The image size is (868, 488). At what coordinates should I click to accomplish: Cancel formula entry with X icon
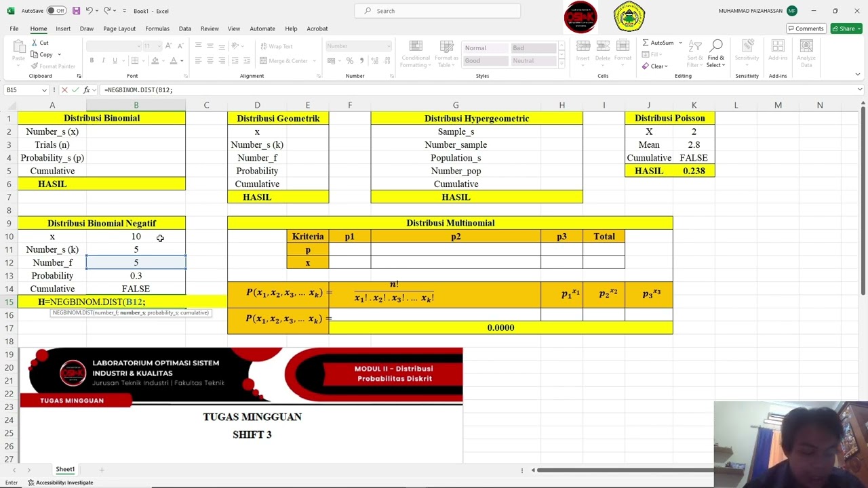tap(64, 89)
